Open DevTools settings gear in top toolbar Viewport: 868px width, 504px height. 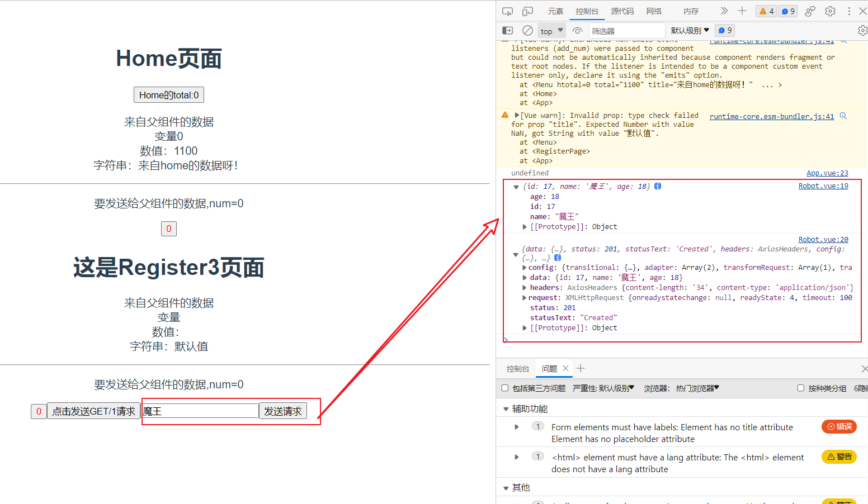830,11
